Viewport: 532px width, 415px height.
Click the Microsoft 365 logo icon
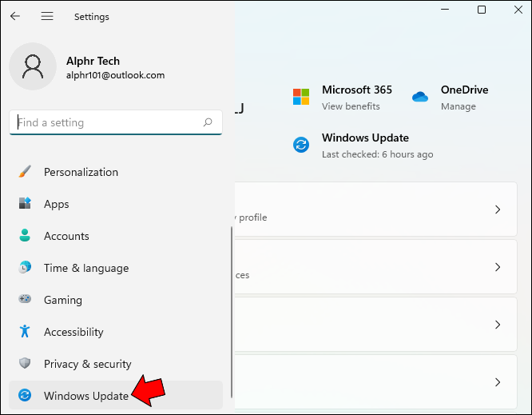301,97
